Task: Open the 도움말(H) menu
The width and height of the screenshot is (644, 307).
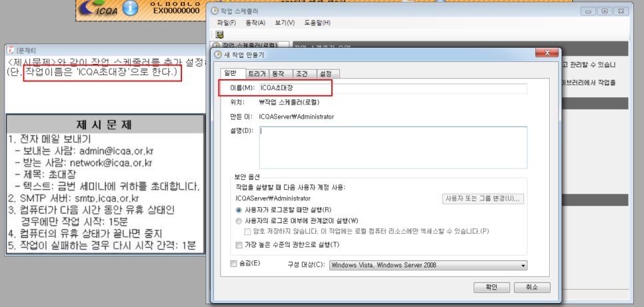Action: [317, 23]
